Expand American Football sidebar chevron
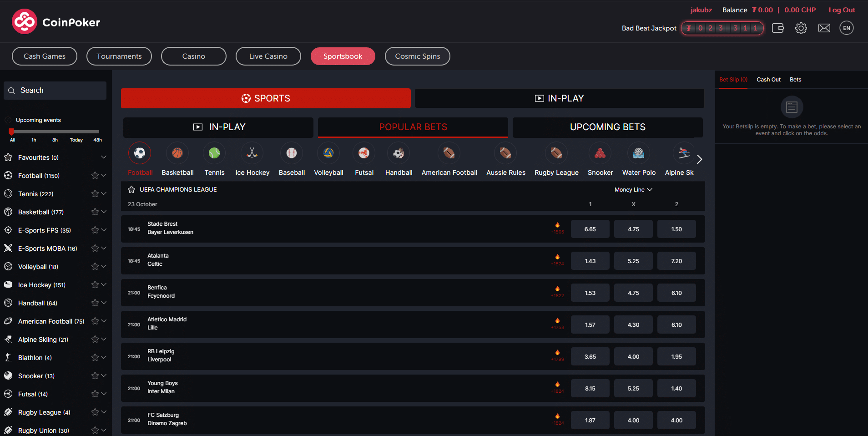The width and height of the screenshot is (868, 436). tap(104, 321)
